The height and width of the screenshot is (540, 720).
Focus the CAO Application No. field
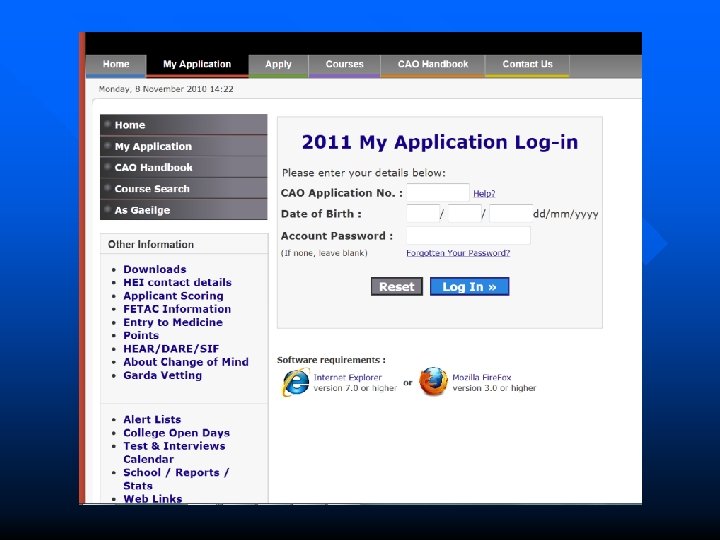pyautogui.click(x=438, y=192)
